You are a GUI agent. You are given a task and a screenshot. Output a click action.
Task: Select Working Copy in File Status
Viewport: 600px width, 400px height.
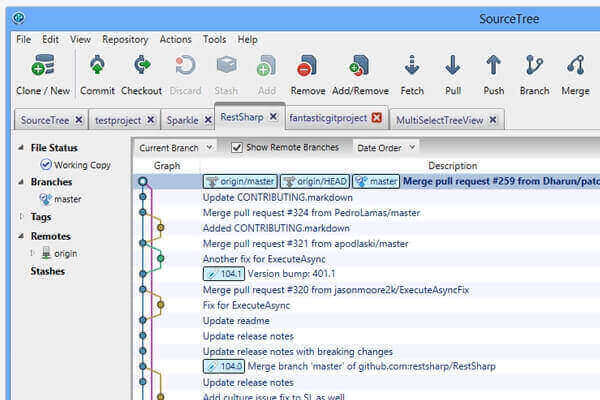click(x=80, y=165)
